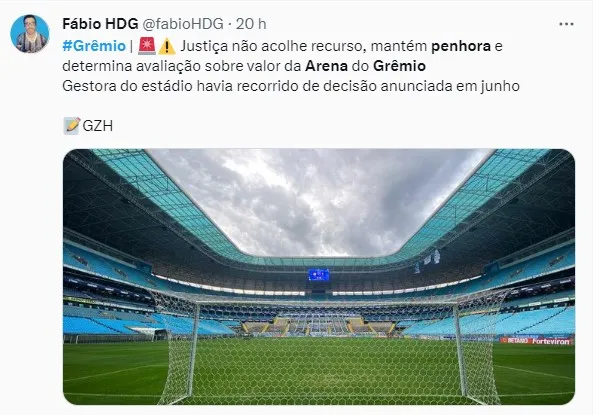
Task: Open the Arena do Grêmio stadium photo
Action: coord(319,277)
